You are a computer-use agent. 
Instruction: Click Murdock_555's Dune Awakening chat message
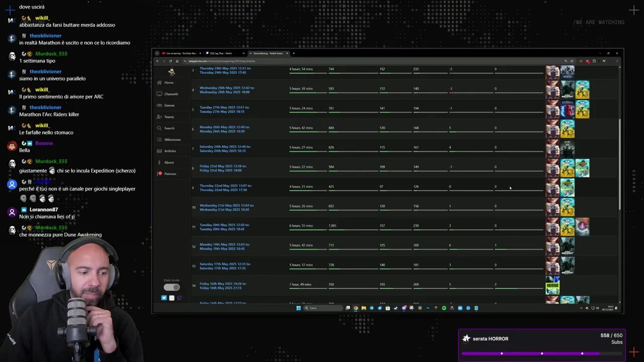(x=60, y=235)
